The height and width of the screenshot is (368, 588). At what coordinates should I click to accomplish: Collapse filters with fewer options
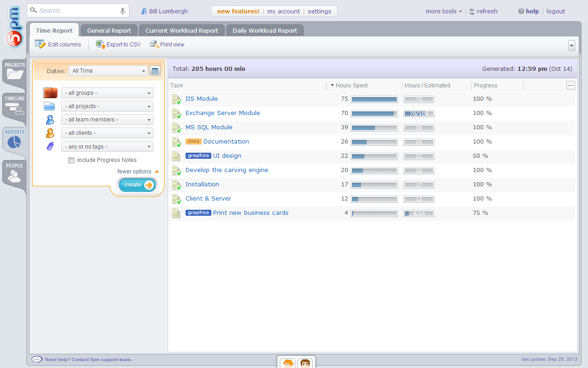click(138, 172)
